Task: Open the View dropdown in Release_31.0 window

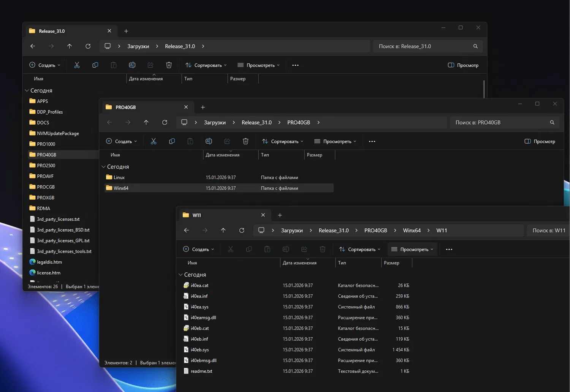Action: click(x=258, y=65)
